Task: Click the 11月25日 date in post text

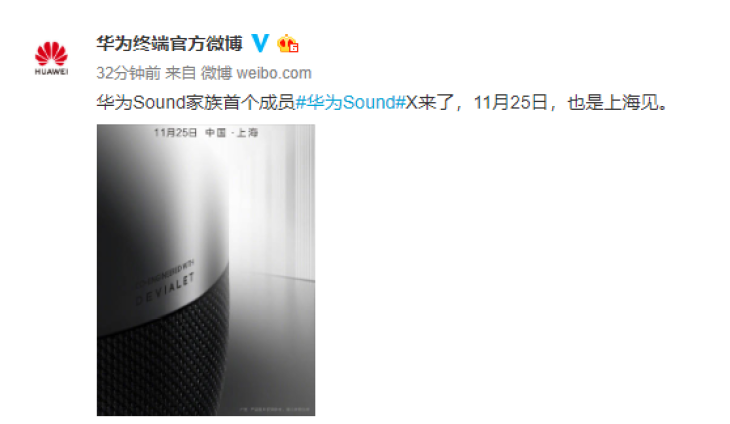Action: [x=510, y=102]
